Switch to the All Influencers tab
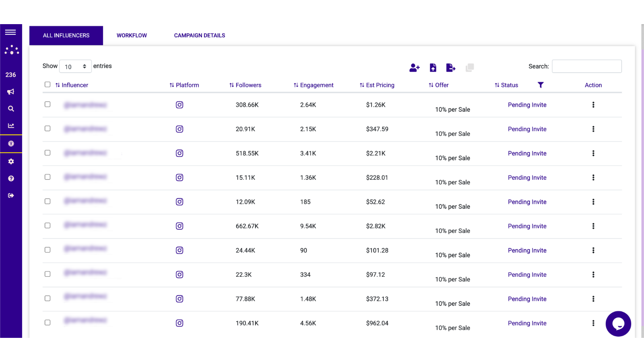644x362 pixels. tap(66, 35)
